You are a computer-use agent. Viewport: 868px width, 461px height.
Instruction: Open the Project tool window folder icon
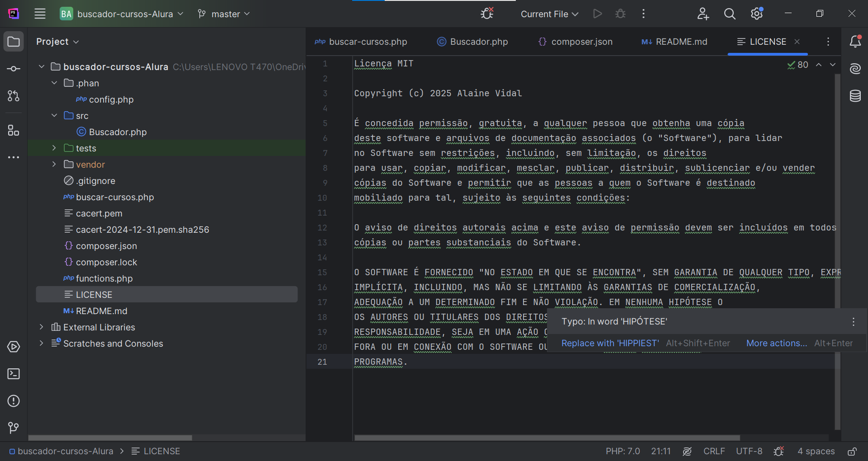(14, 42)
